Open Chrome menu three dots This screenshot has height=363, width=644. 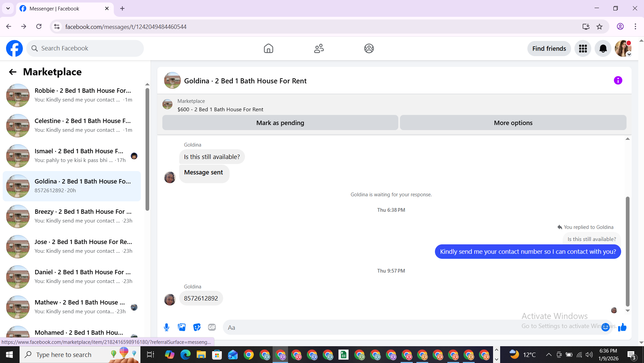635,27
